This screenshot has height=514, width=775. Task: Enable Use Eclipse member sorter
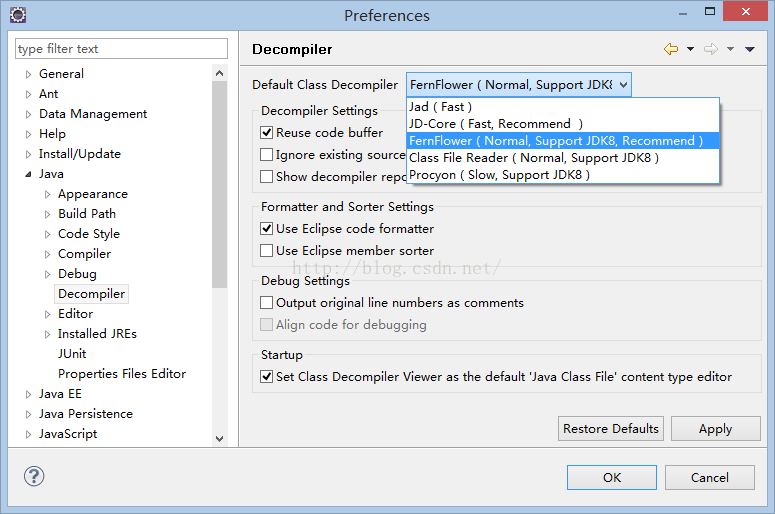pos(266,251)
